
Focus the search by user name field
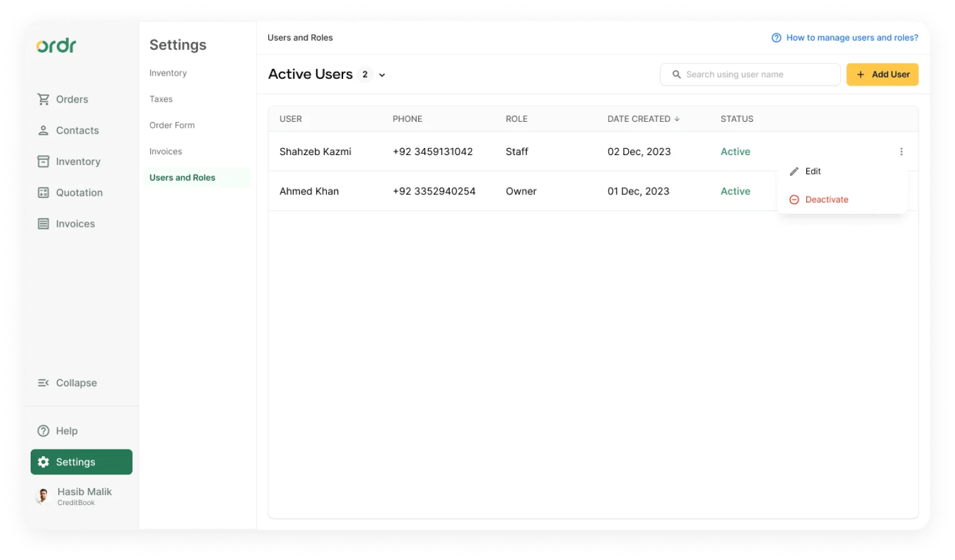coord(750,74)
